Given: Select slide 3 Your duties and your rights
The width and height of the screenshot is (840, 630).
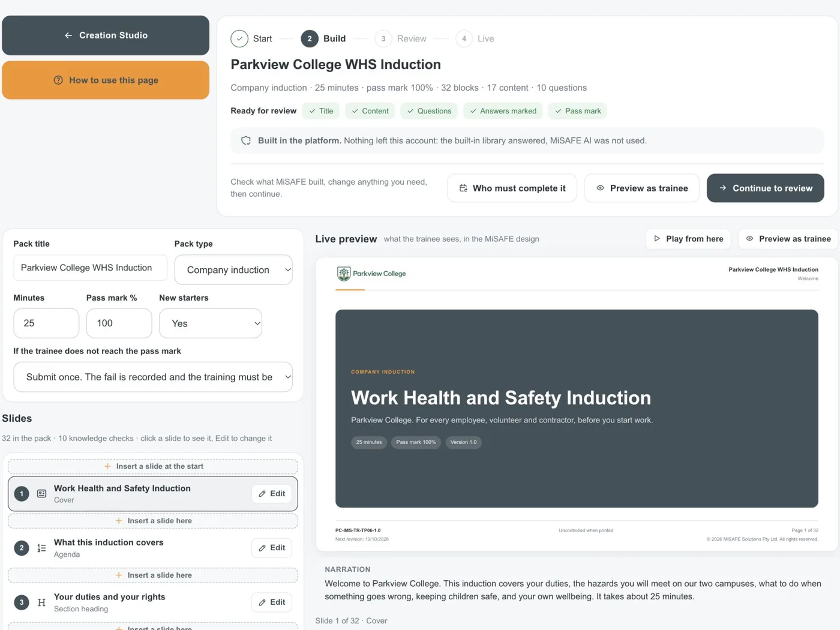Looking at the screenshot, I should pos(153,602).
